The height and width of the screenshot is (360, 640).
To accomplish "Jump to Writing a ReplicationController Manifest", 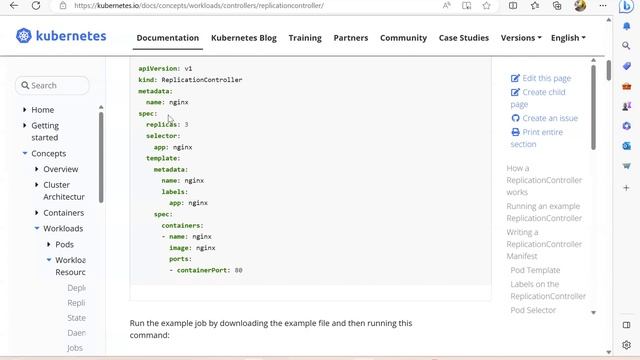I will pos(544,244).
